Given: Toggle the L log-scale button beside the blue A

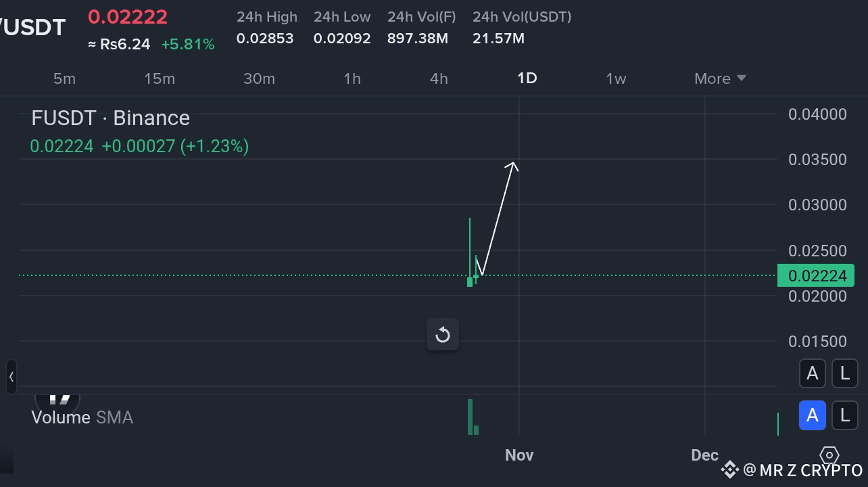Looking at the screenshot, I should coord(844,415).
